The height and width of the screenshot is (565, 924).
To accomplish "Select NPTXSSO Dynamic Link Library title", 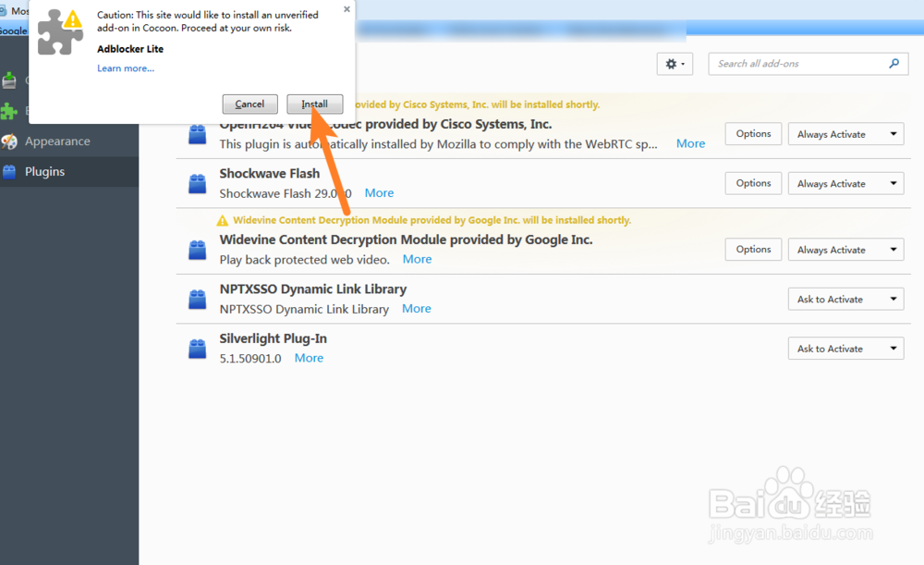I will point(313,289).
